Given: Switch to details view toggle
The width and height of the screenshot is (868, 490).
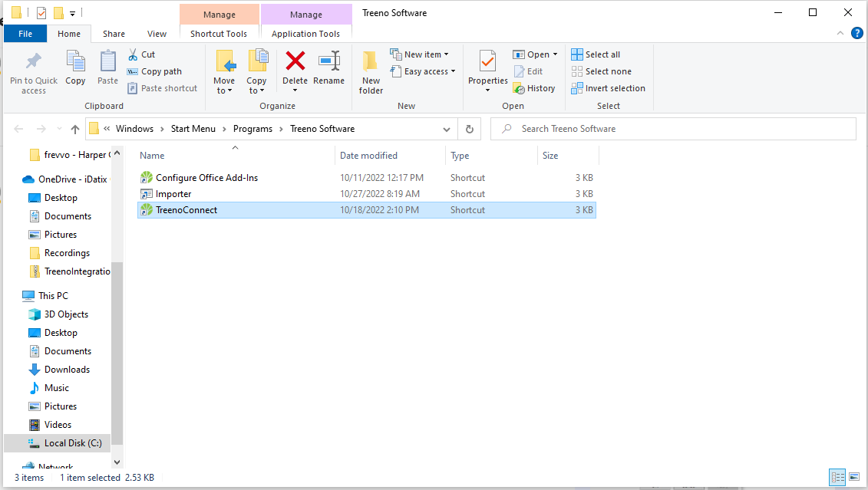Looking at the screenshot, I should [837, 477].
